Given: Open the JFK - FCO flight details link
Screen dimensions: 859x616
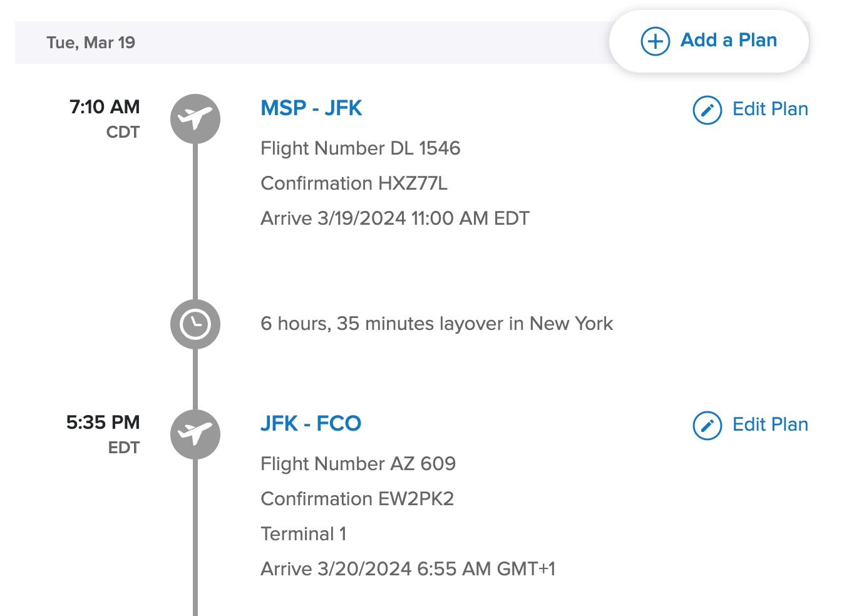Looking at the screenshot, I should [311, 423].
